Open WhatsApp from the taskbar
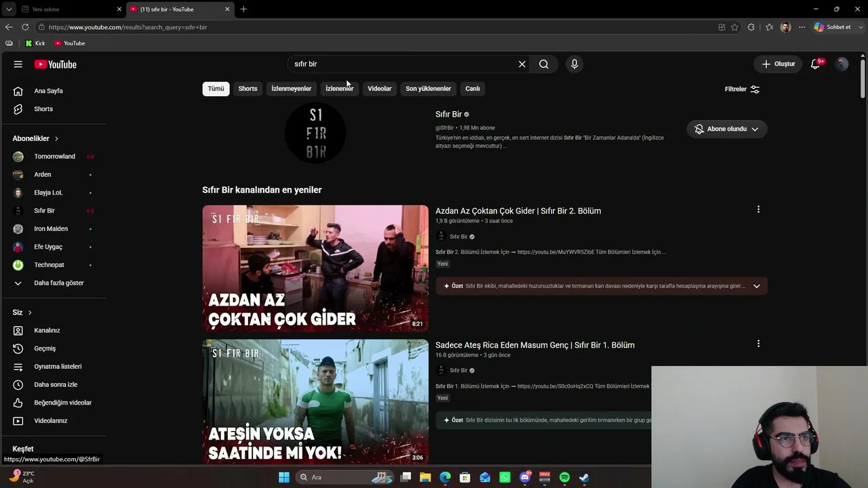 point(505,477)
